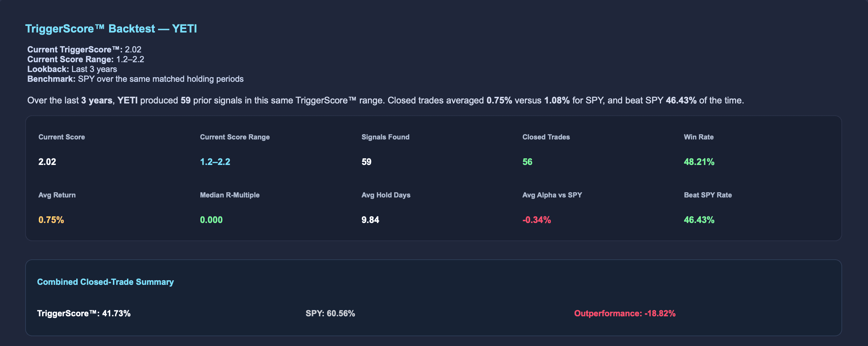This screenshot has height=346, width=868.
Task: Click the red -0.34% alpha value
Action: [536, 220]
